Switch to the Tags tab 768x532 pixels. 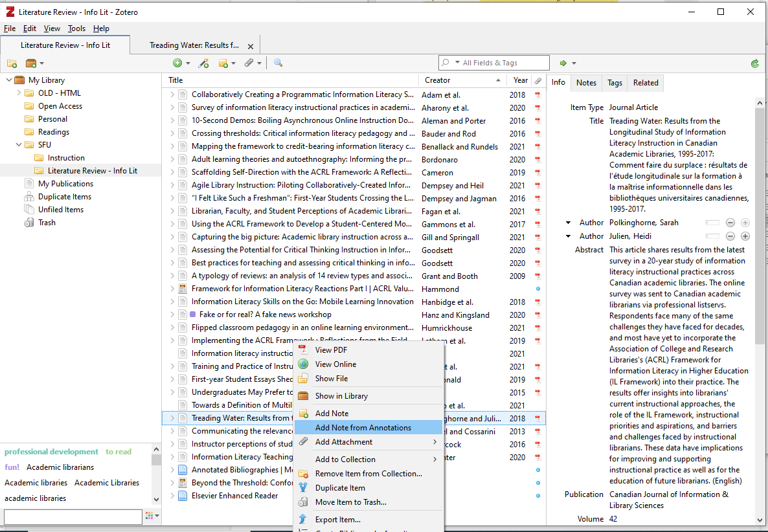(614, 83)
